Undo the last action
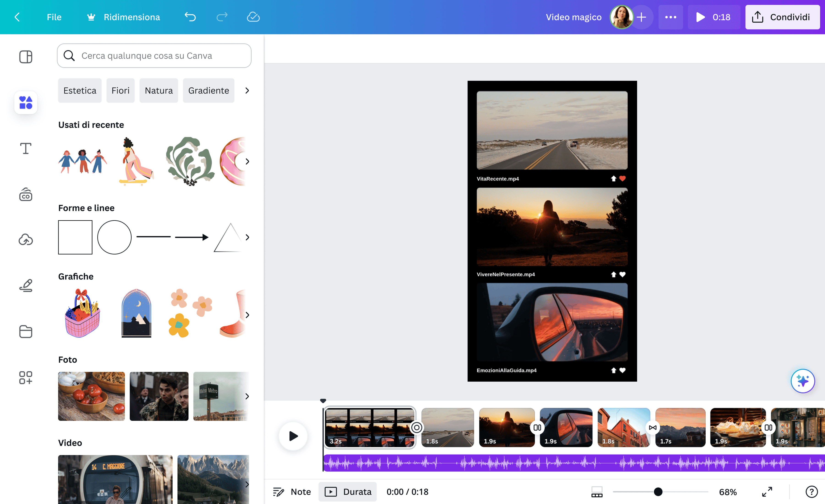Viewport: 825px width, 504px height. tap(190, 17)
